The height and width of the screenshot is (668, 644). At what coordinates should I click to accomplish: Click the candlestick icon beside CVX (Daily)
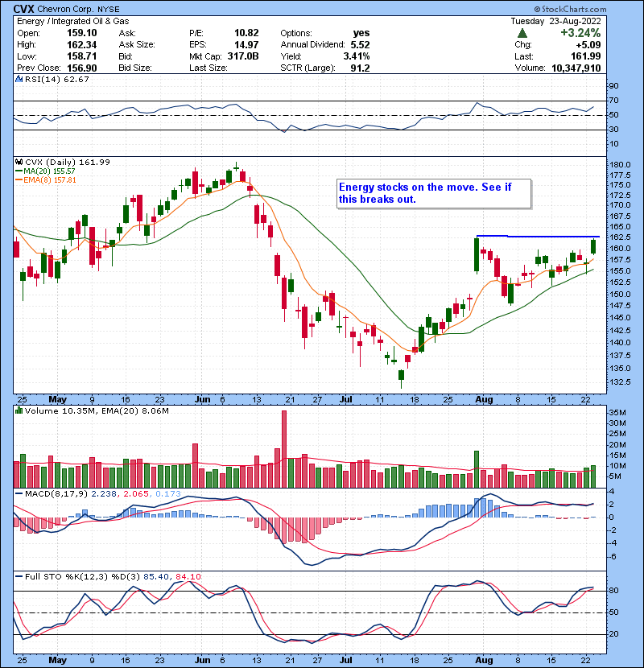pyautogui.click(x=19, y=162)
